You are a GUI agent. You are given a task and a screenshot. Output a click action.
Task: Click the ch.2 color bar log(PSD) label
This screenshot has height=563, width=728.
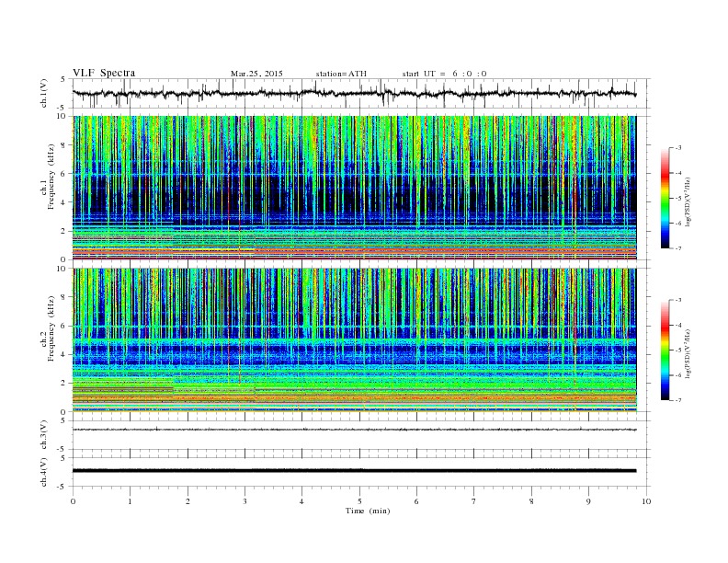click(688, 353)
